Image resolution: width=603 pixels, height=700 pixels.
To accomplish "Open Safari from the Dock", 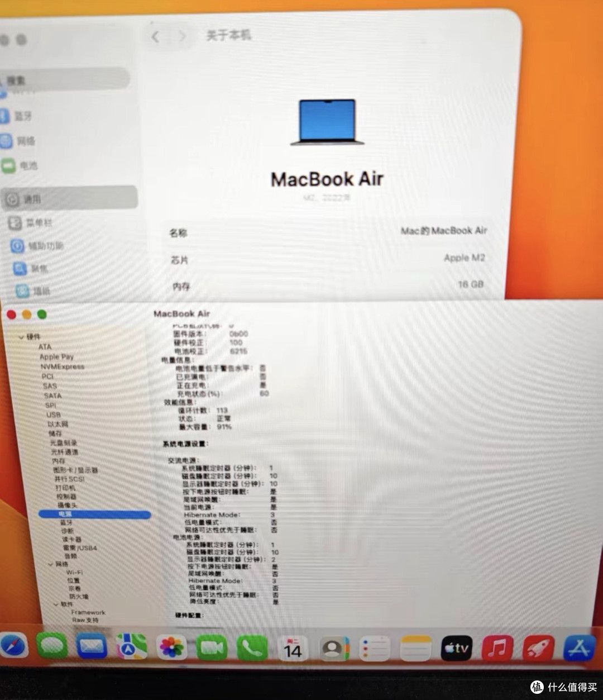I will (14, 646).
